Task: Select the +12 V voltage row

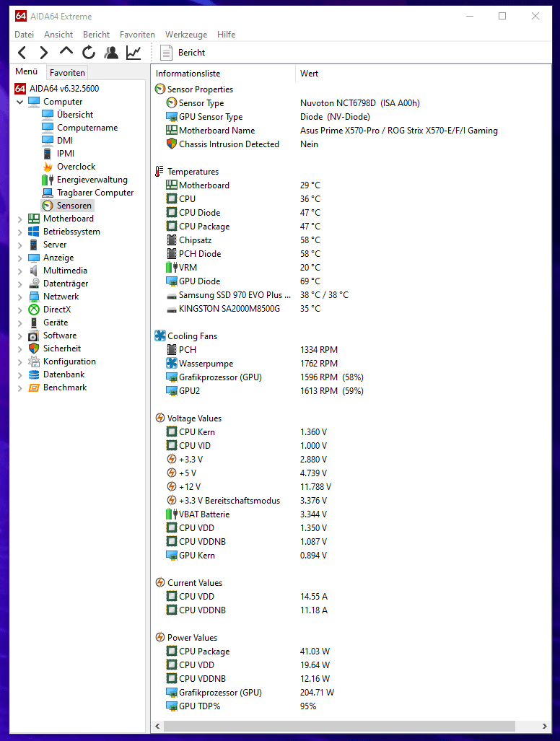Action: pyautogui.click(x=190, y=487)
